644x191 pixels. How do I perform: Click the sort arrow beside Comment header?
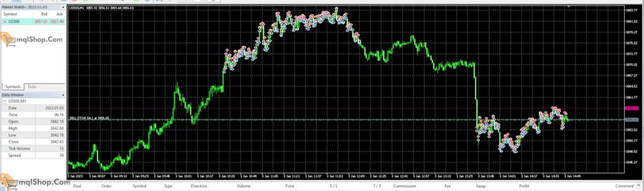coord(639,186)
